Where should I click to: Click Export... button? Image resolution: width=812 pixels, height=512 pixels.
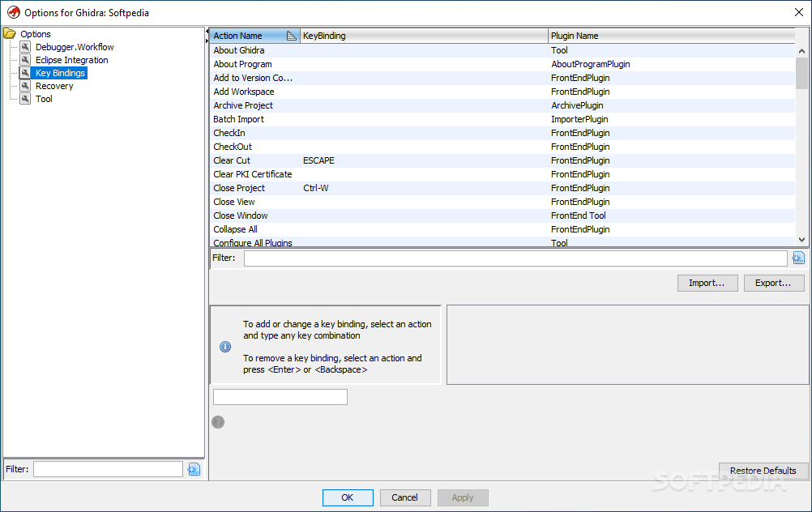(774, 284)
